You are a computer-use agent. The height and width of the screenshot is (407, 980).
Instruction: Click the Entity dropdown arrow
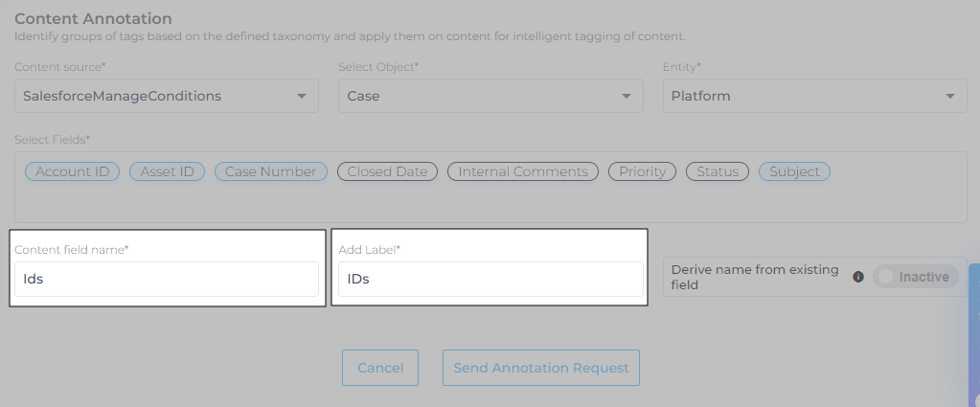click(949, 96)
